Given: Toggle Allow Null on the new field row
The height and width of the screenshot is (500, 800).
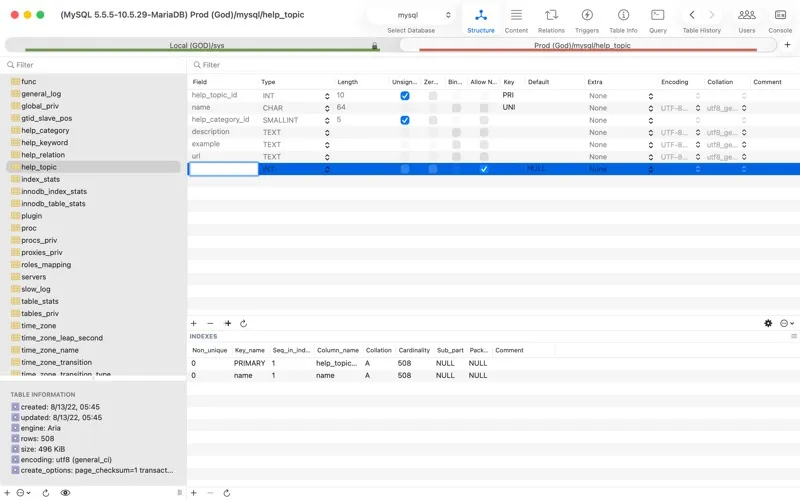Looking at the screenshot, I should (484, 169).
